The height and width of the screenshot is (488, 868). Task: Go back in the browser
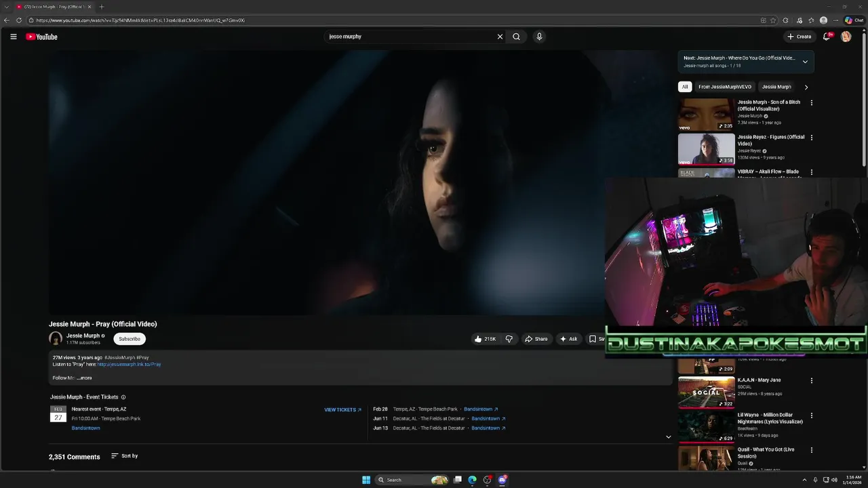[x=7, y=20]
